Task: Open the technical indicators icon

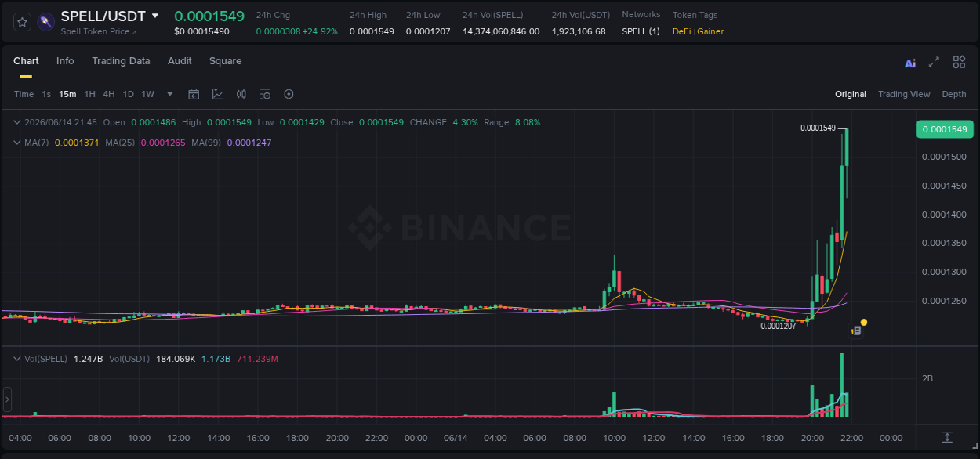Action: click(x=217, y=94)
